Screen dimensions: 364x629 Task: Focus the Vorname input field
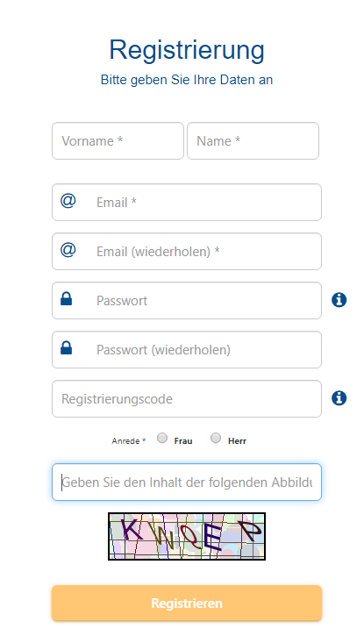click(118, 141)
